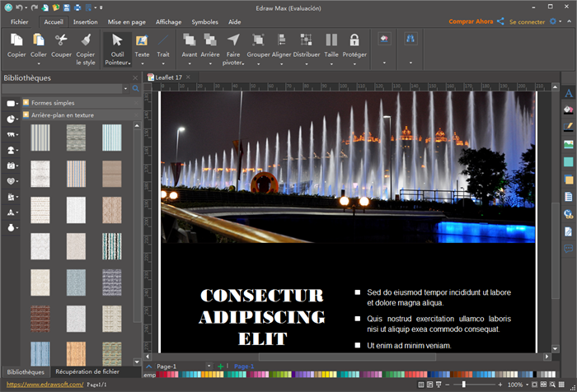The image size is (577, 392).
Task: Open the edrawsoft.com website link
Action: pyautogui.click(x=44, y=385)
